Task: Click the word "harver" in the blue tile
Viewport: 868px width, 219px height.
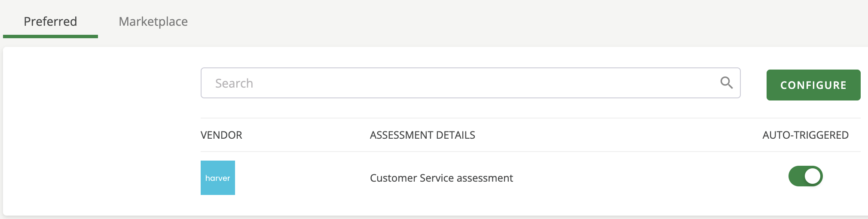Action: [218, 178]
